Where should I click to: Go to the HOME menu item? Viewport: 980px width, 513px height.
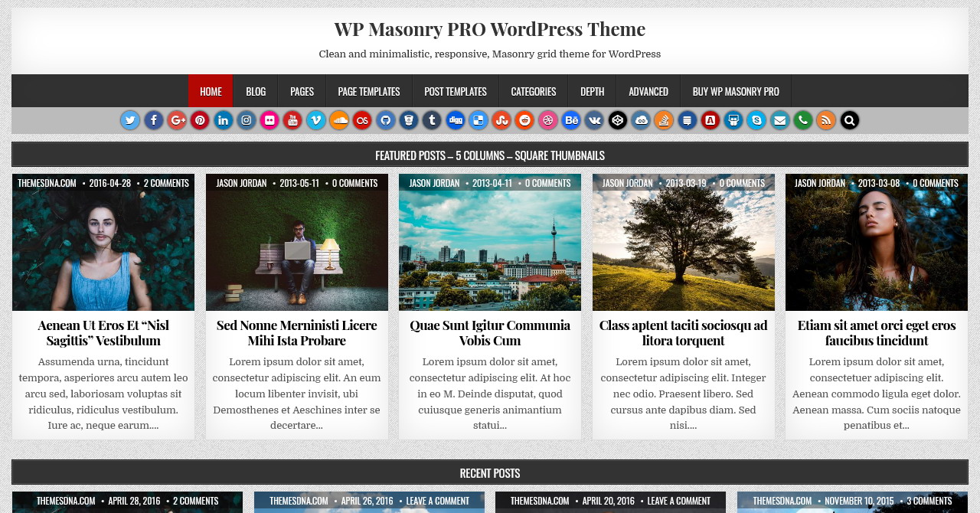pyautogui.click(x=211, y=91)
